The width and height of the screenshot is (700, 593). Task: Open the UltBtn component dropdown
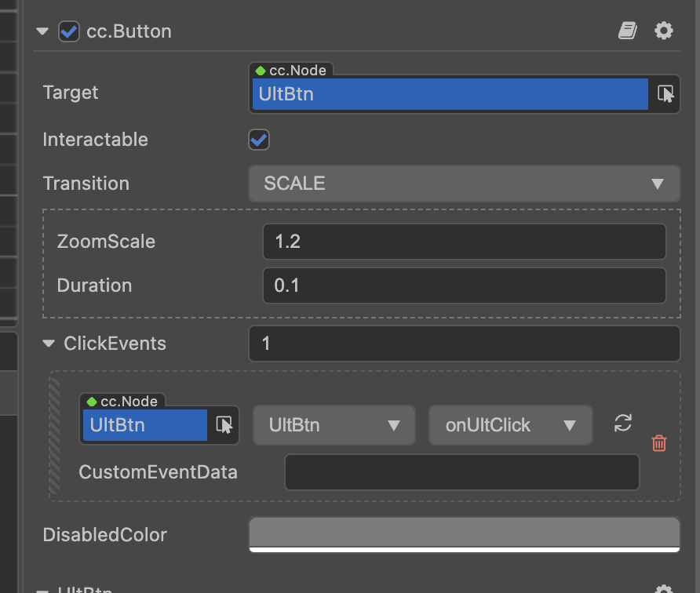pyautogui.click(x=334, y=425)
